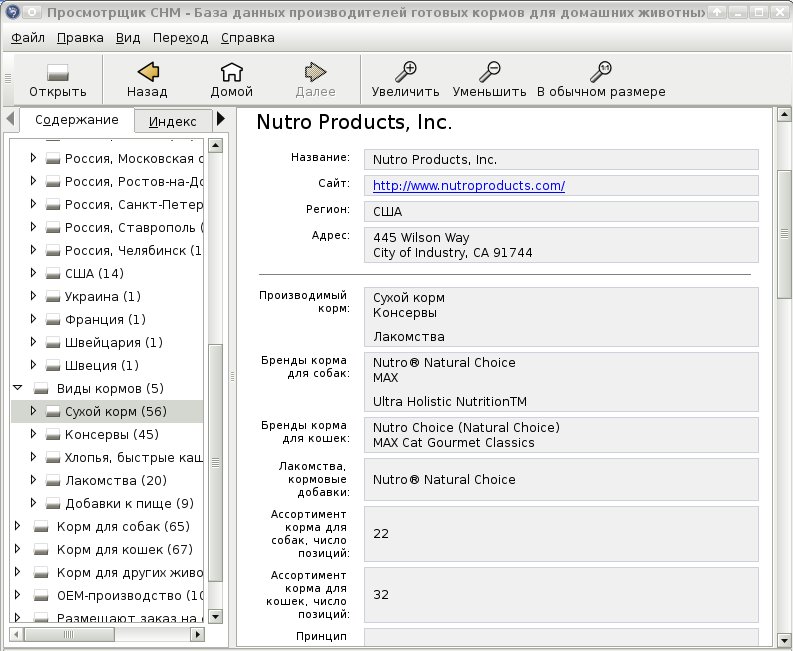Click sidebar horizontal scroll left arrow
This screenshot has height=651, width=793.
coord(16,634)
